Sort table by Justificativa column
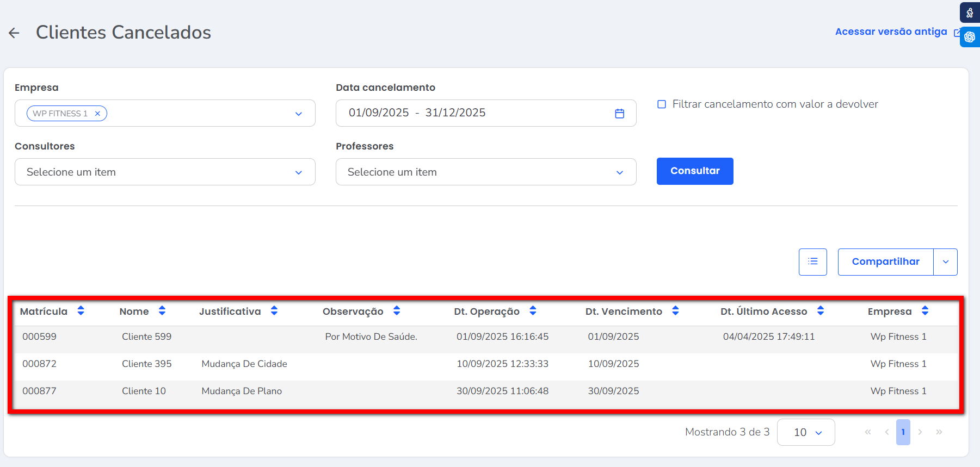Viewport: 980px width, 467px height. (x=274, y=311)
